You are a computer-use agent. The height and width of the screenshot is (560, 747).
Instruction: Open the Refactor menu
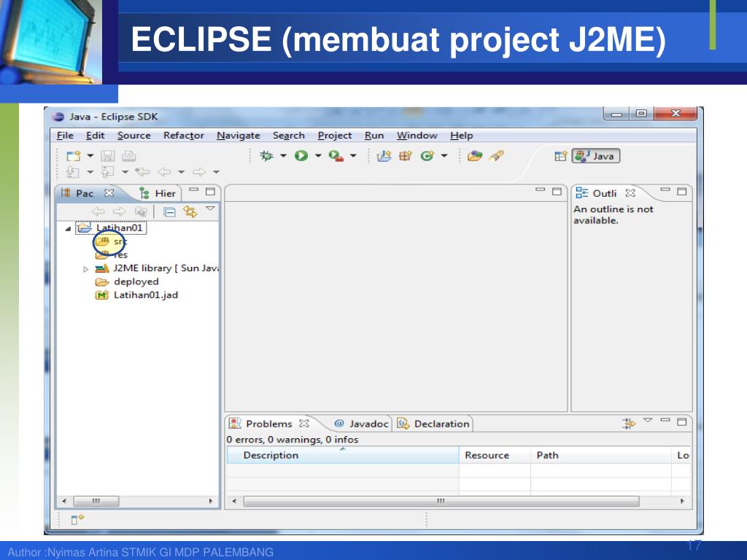click(183, 135)
